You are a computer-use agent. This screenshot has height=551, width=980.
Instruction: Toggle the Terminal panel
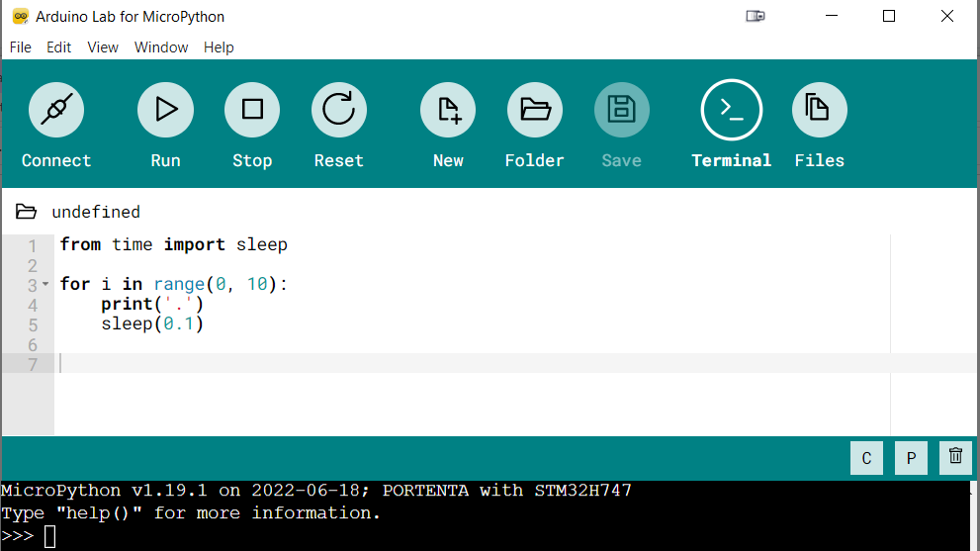[732, 110]
